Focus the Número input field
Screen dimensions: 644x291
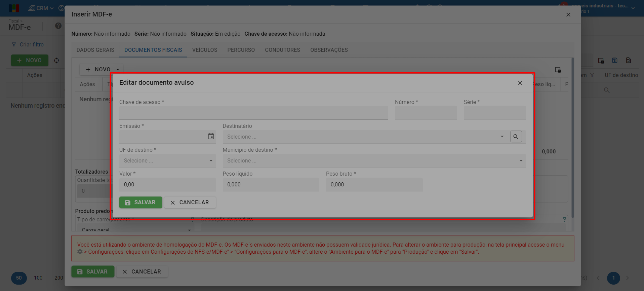pyautogui.click(x=426, y=113)
